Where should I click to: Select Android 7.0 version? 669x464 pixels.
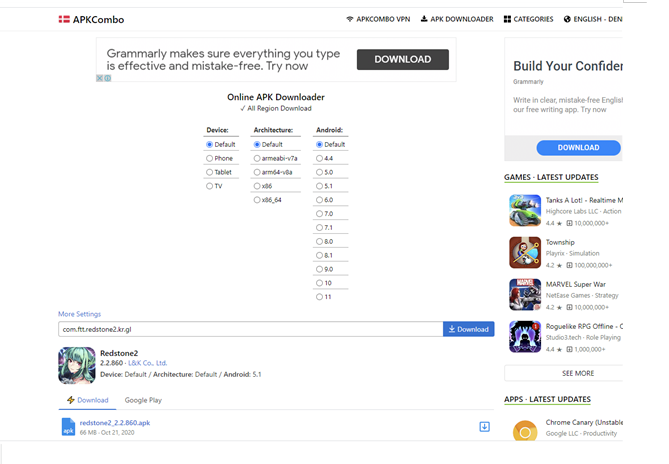[x=319, y=214]
